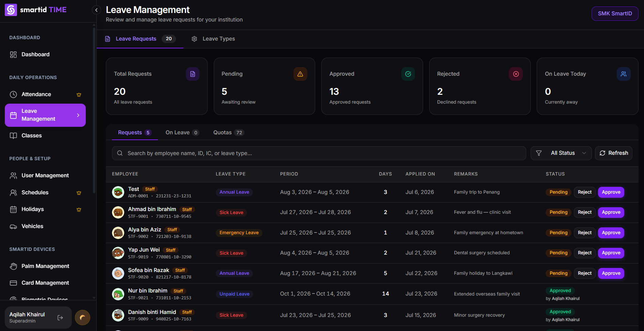Click the Unpaid Leave tag
The width and height of the screenshot is (644, 331).
[x=235, y=294]
